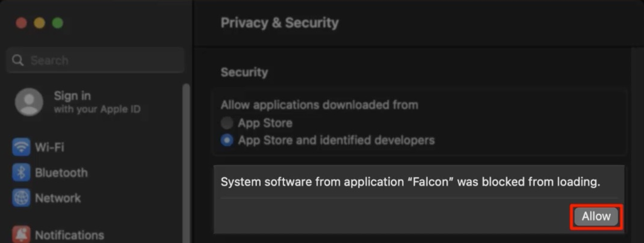Click the Apple ID avatar icon
644x243 pixels.
click(29, 102)
